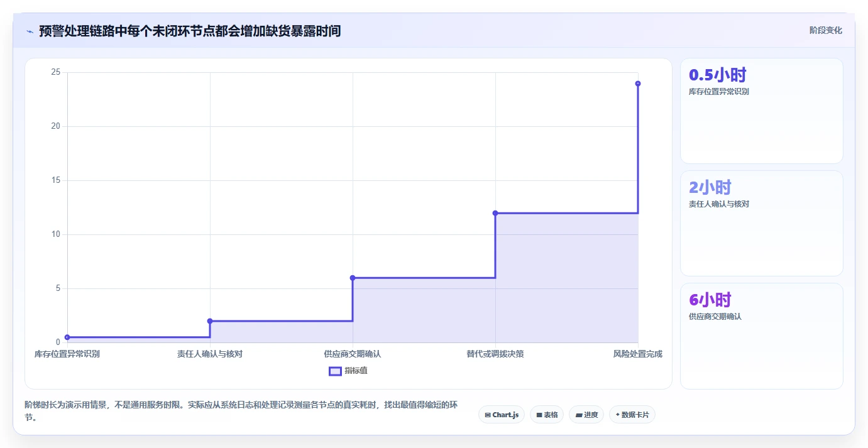868x448 pixels.
Task: Click the 阶段变化 label in header
Action: pos(825,30)
